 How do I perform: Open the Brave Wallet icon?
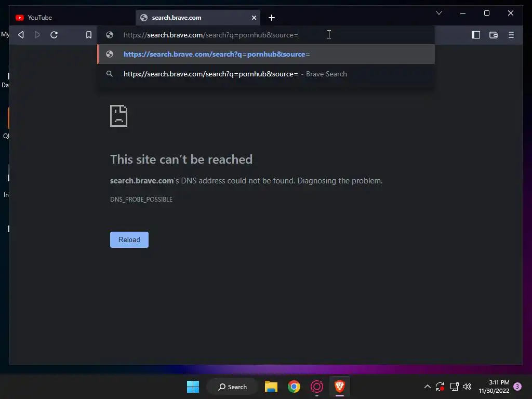(494, 35)
